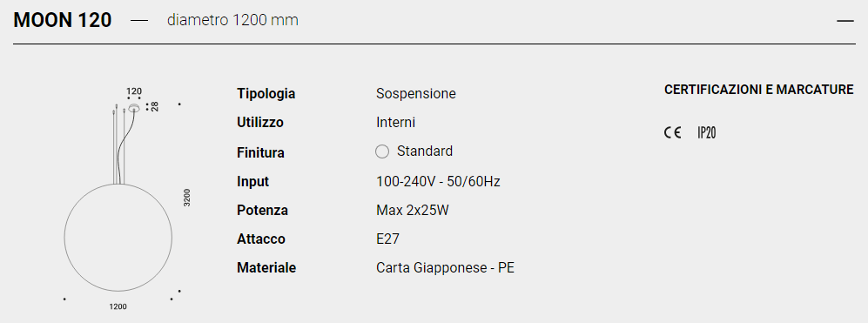Click the CERTIFICAZIONI E MARCATURE heading
Viewport: 868px width, 323px height.
759,90
